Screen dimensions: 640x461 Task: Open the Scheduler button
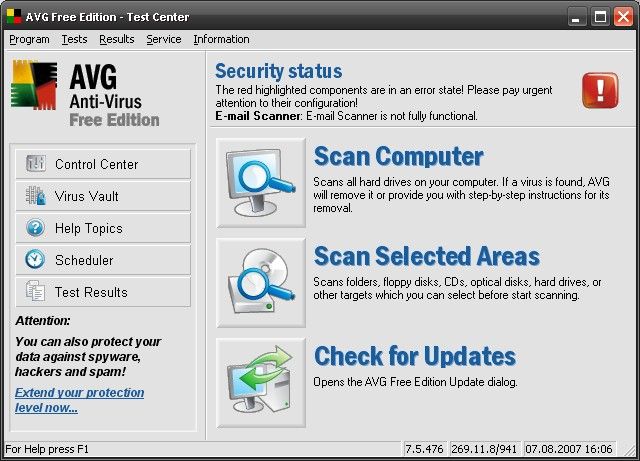103,259
